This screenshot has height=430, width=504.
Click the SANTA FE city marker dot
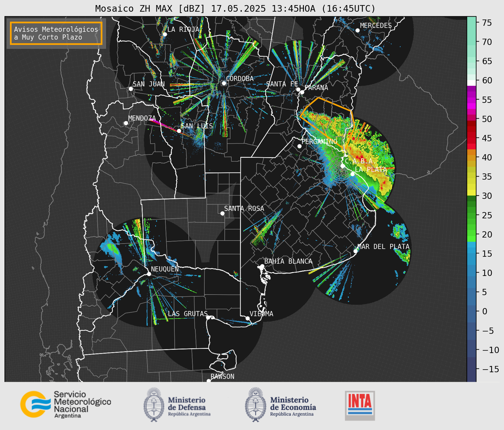[x=298, y=89]
